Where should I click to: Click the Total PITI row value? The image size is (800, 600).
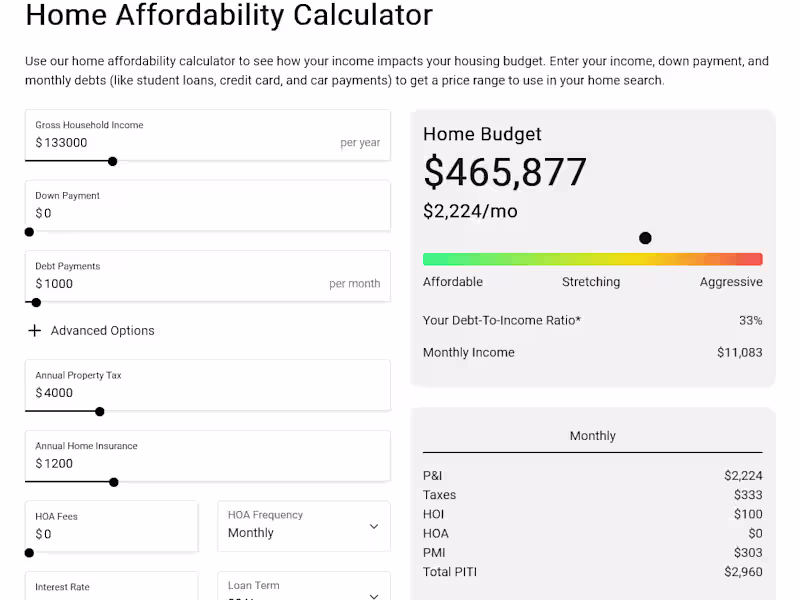coord(743,571)
